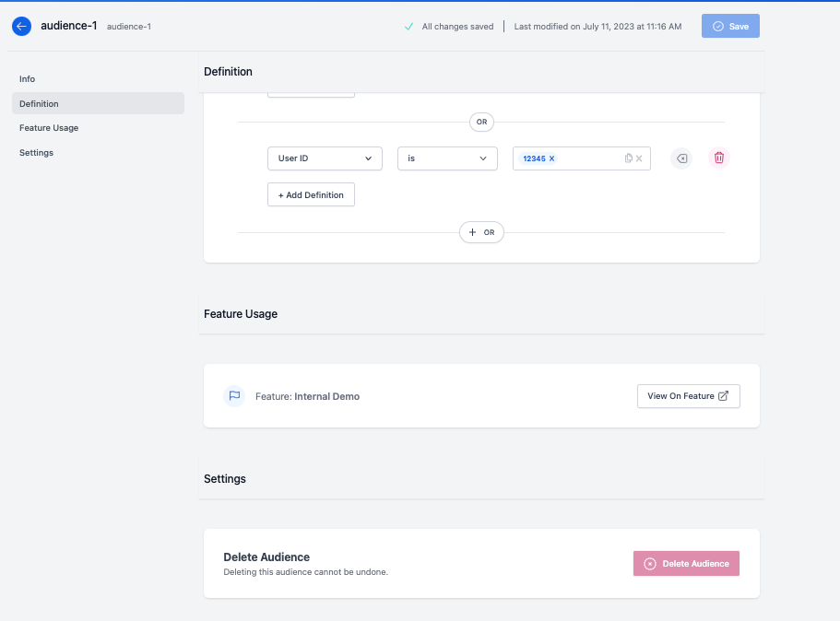The width and height of the screenshot is (840, 621).
Task: Click the backspace icon to clear definition values
Action: coord(681,158)
